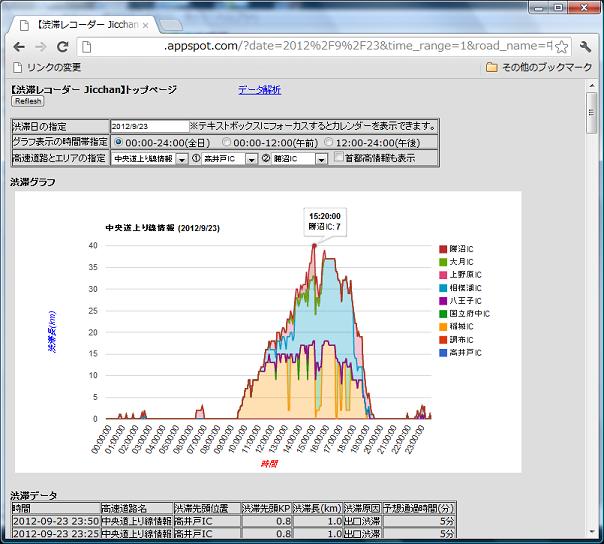Viewport: 604px width, 544px height.
Task: Click the 大月IC legend color swatch
Action: [x=443, y=262]
